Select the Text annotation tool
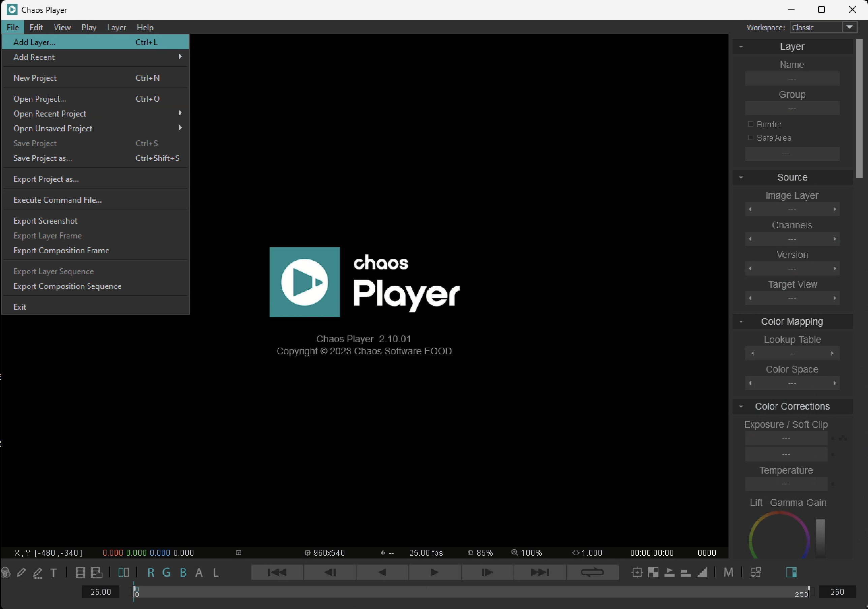This screenshot has height=609, width=868. (53, 573)
